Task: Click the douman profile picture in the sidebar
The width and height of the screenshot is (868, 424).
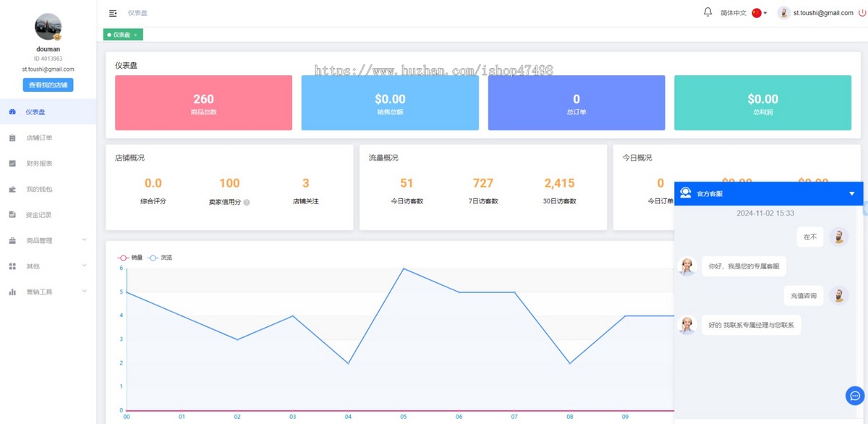Action: coord(48,27)
